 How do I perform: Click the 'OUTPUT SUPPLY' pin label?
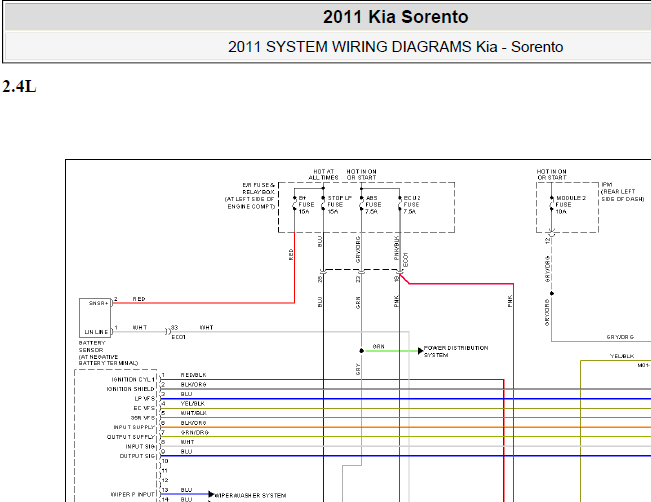point(130,437)
